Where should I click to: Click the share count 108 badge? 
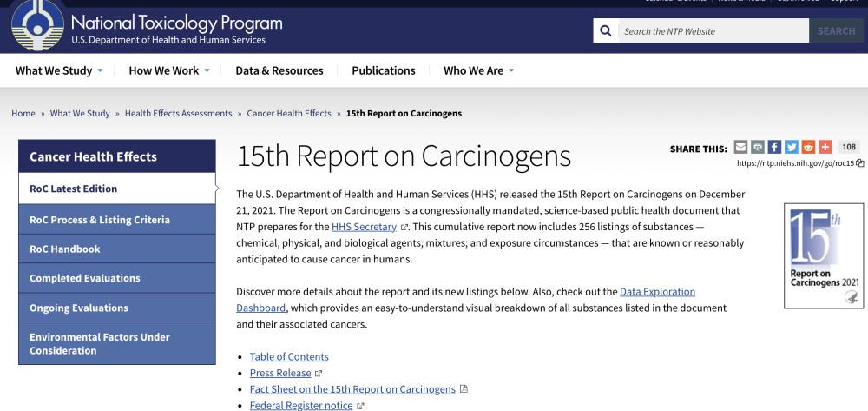click(849, 147)
